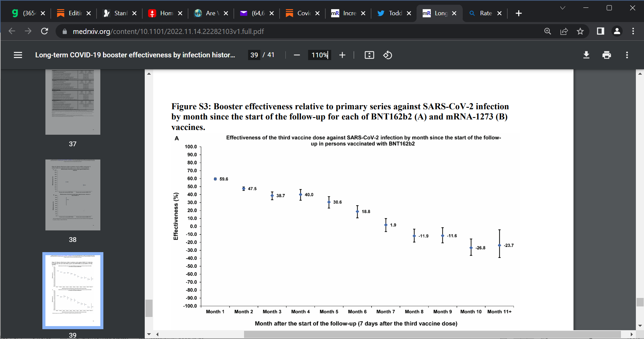Click the fit to page icon
644x339 pixels.
pyautogui.click(x=369, y=55)
